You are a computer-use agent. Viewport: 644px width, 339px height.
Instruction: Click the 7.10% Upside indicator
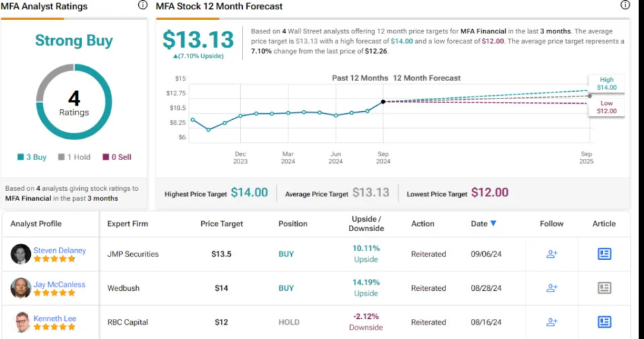pyautogui.click(x=198, y=56)
